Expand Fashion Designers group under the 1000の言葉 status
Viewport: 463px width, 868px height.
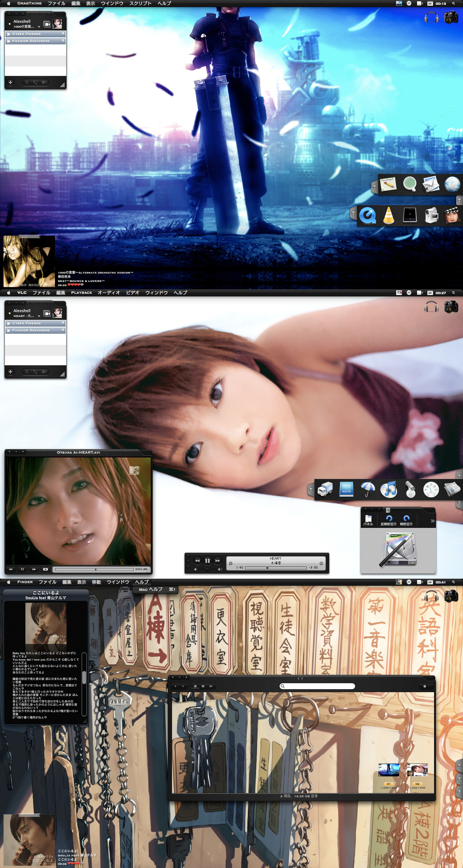pyautogui.click(x=9, y=41)
